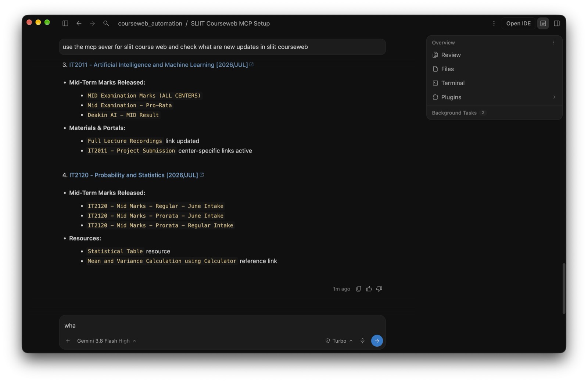Open the top bar three-dot menu

click(494, 23)
